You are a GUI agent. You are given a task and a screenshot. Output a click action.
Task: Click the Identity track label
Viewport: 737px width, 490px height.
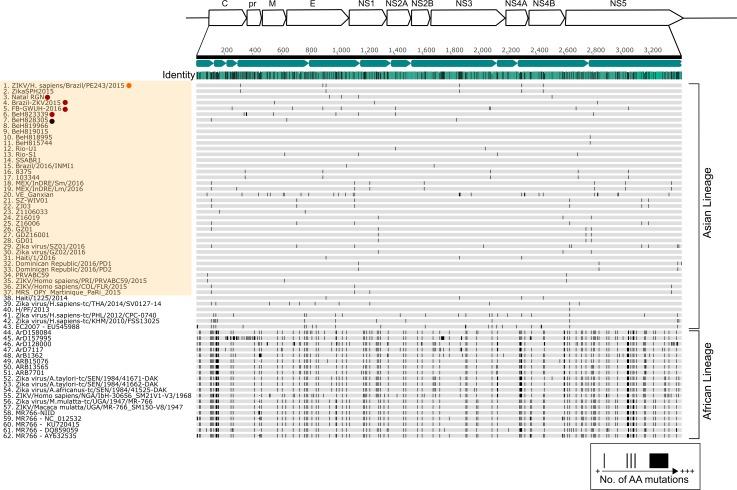point(177,75)
